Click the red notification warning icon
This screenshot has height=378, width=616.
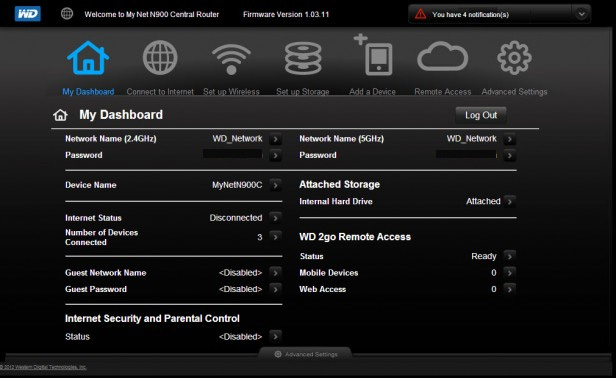420,14
